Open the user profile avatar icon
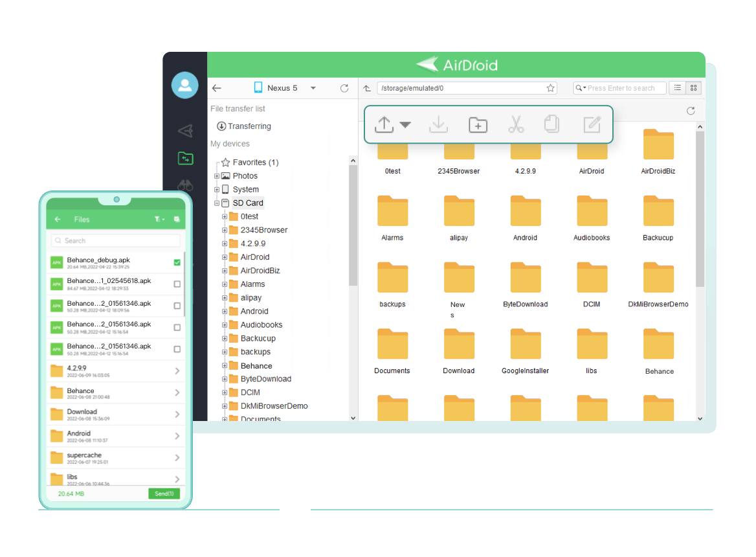The width and height of the screenshot is (756, 557). [x=185, y=85]
